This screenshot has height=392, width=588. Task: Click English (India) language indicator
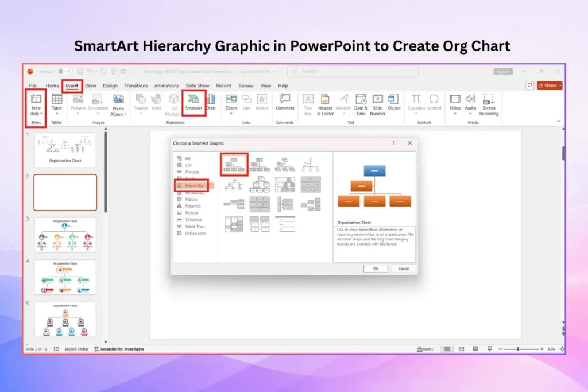click(x=76, y=349)
